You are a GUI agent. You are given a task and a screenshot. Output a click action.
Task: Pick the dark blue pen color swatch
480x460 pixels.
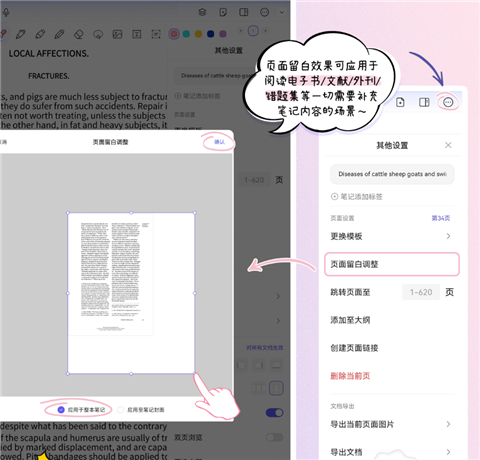tap(210, 34)
